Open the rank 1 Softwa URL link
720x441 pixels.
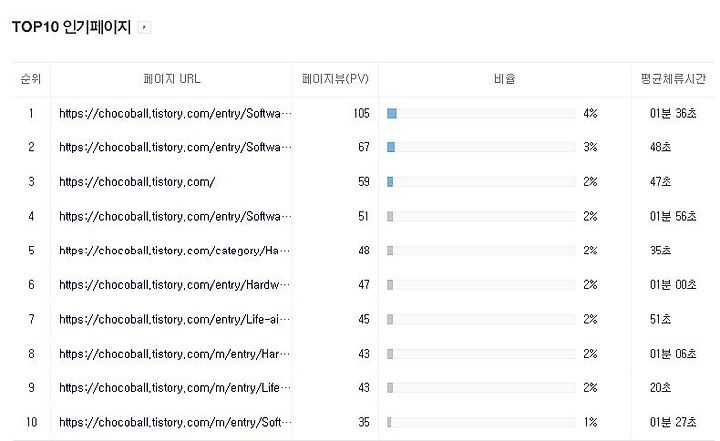tap(175, 113)
